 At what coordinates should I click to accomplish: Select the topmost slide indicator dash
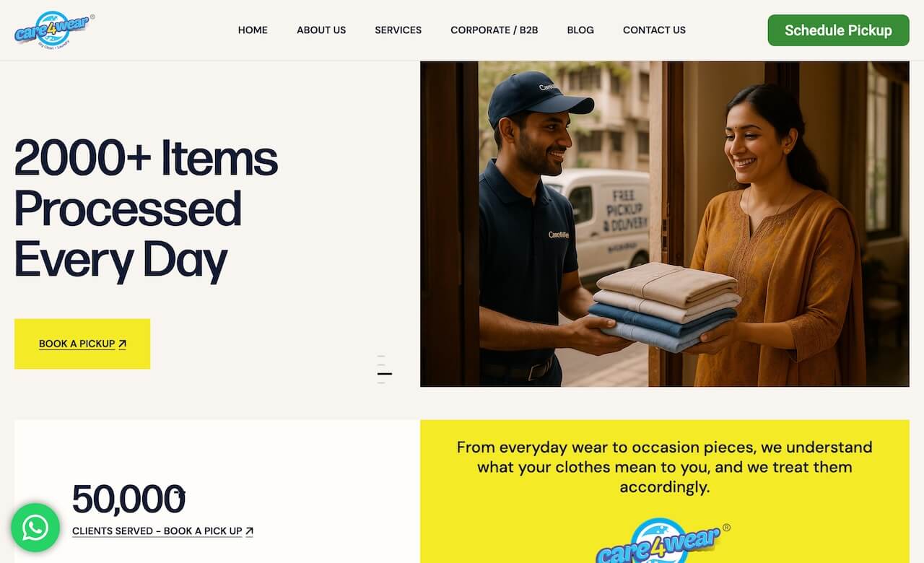pyautogui.click(x=381, y=357)
